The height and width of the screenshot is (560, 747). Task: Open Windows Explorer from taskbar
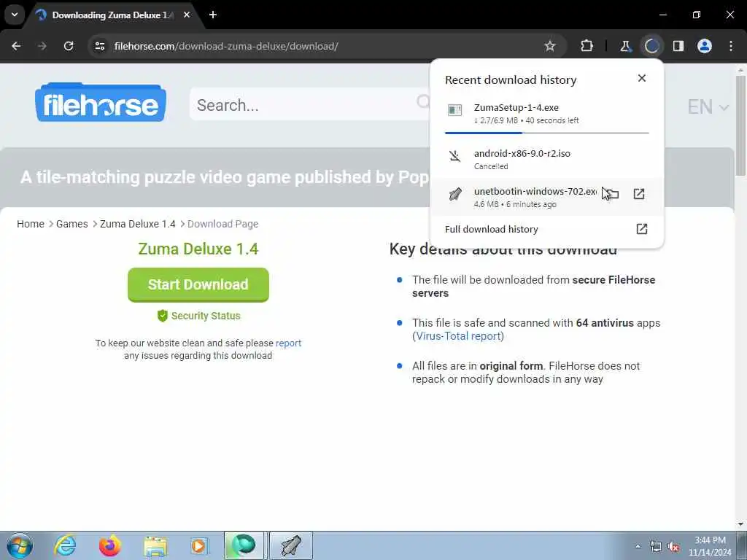[x=155, y=545]
